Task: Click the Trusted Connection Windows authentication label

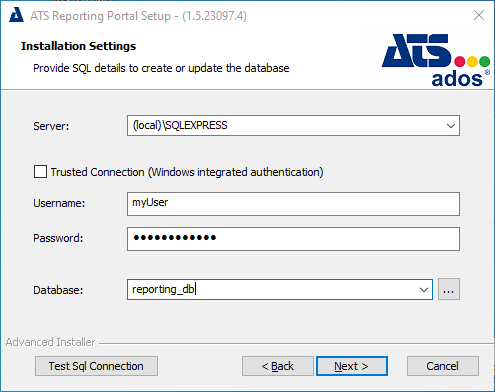Action: point(187,172)
